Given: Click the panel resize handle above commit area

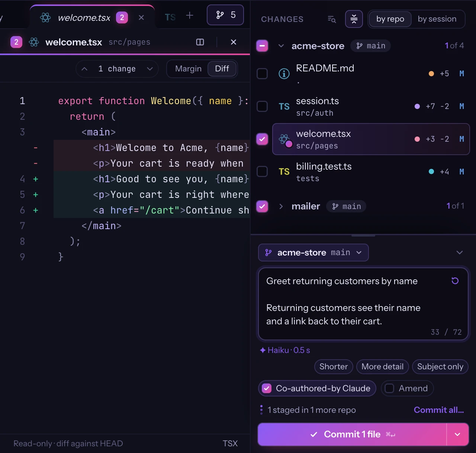Looking at the screenshot, I should [363, 235].
